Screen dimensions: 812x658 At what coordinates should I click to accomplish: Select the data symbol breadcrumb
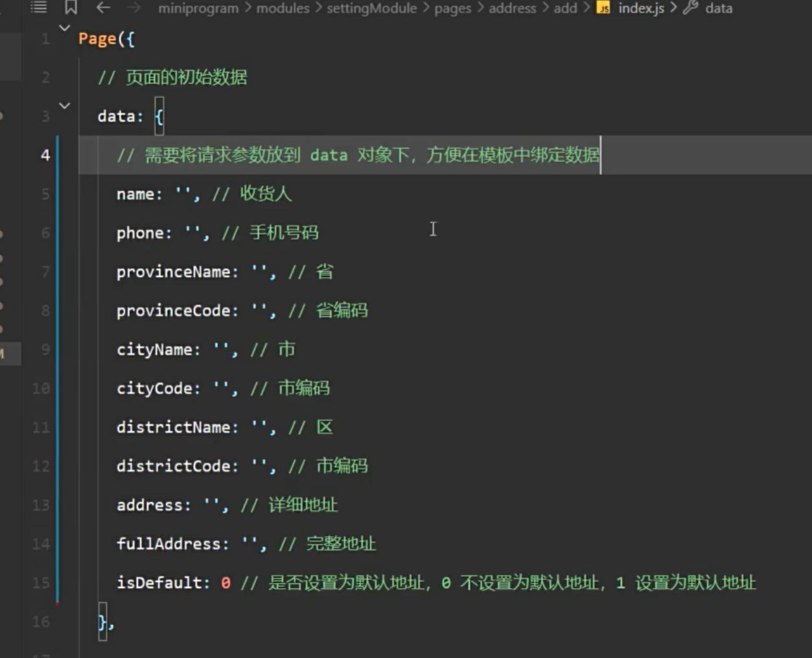[x=718, y=8]
